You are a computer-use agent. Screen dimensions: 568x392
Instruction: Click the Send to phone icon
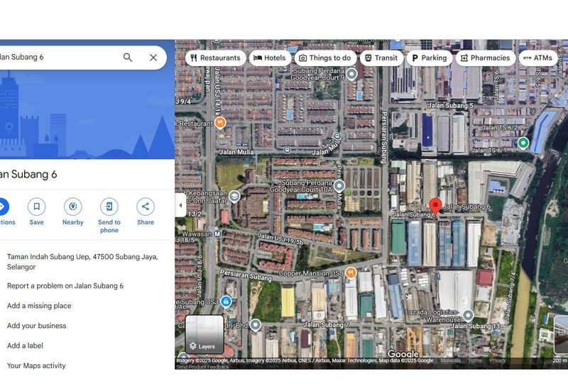pyautogui.click(x=109, y=207)
